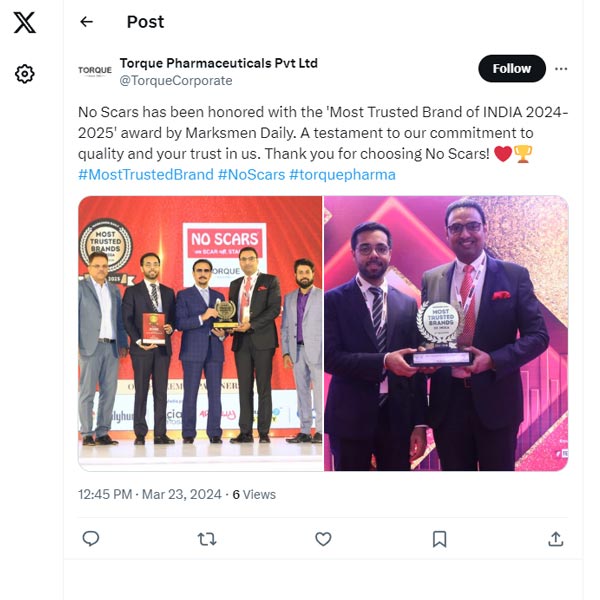Open the settings gear icon
Viewport: 600px width, 600px height.
click(x=25, y=73)
